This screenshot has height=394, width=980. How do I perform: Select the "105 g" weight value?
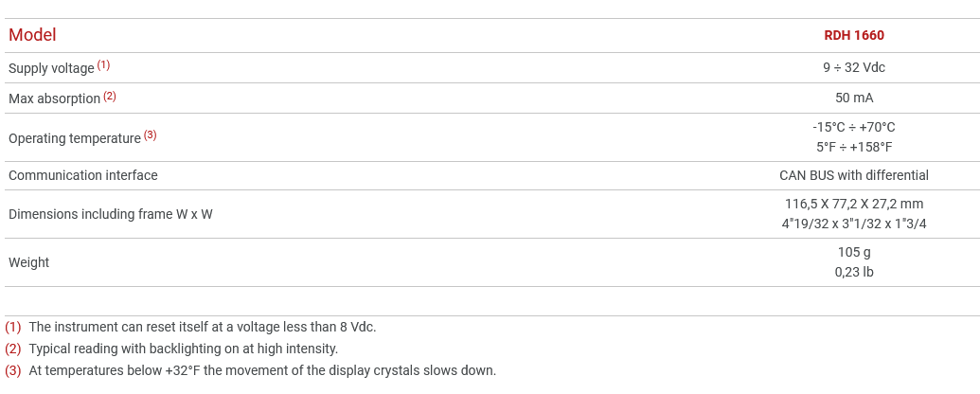point(853,252)
